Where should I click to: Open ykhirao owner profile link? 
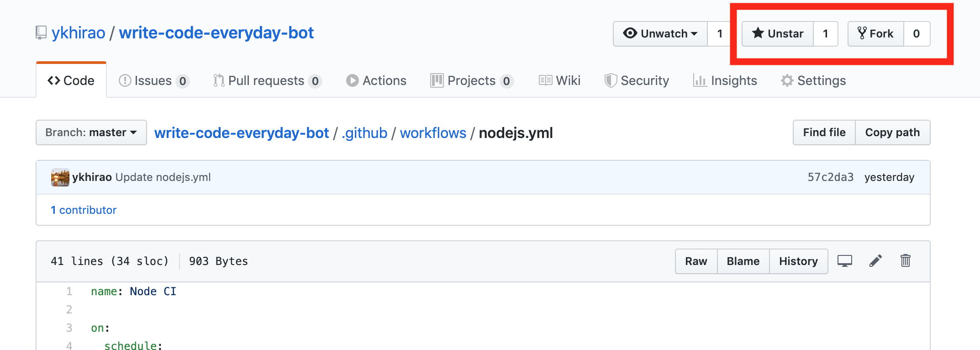[x=79, y=33]
